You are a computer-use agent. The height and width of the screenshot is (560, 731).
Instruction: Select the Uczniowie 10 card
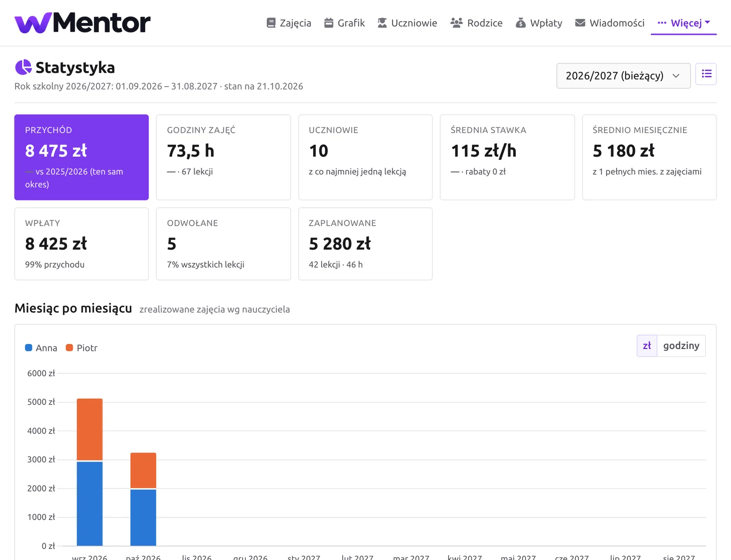click(365, 157)
